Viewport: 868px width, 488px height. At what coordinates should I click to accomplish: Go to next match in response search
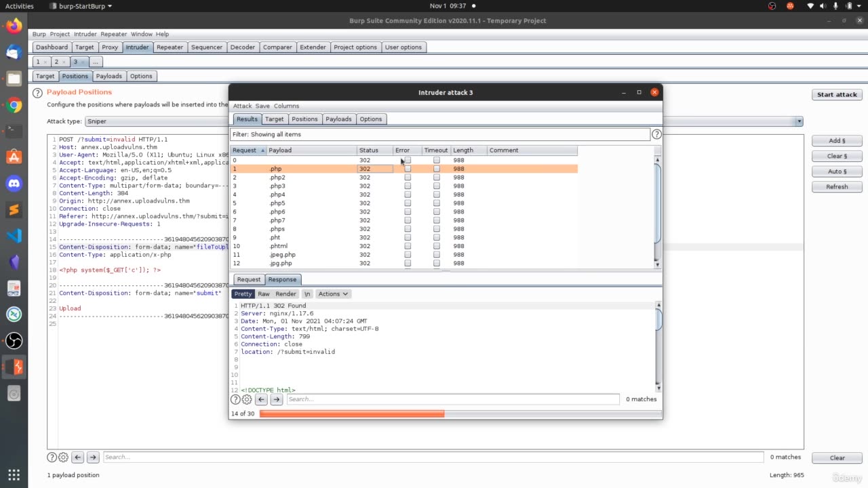click(x=276, y=399)
